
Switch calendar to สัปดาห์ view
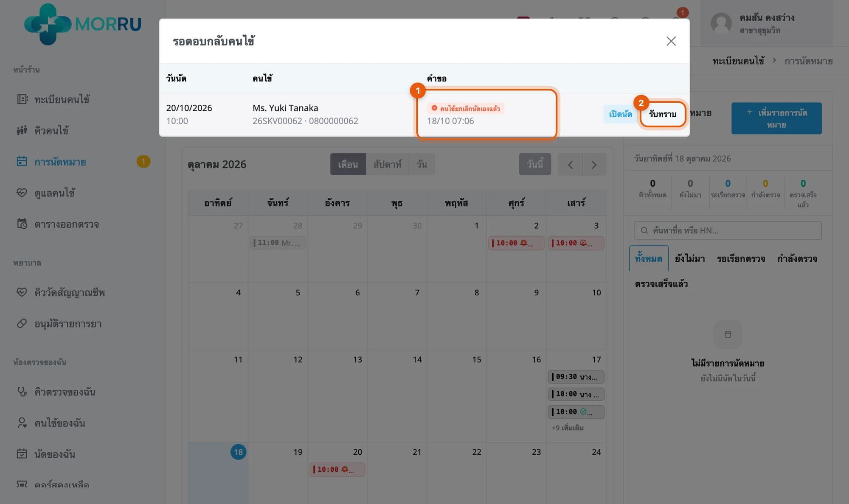[387, 164]
